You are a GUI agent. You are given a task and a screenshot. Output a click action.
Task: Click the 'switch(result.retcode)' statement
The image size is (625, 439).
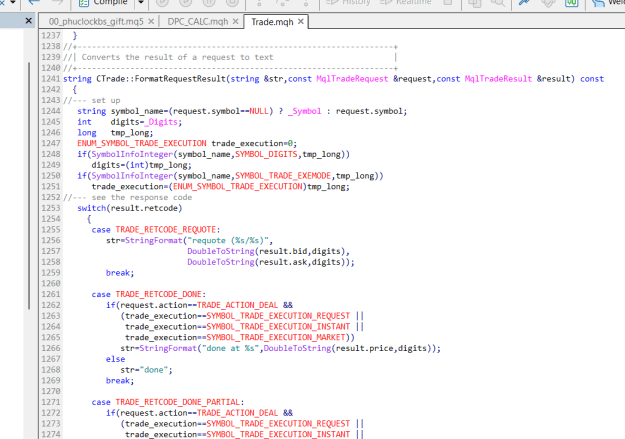click(130, 208)
